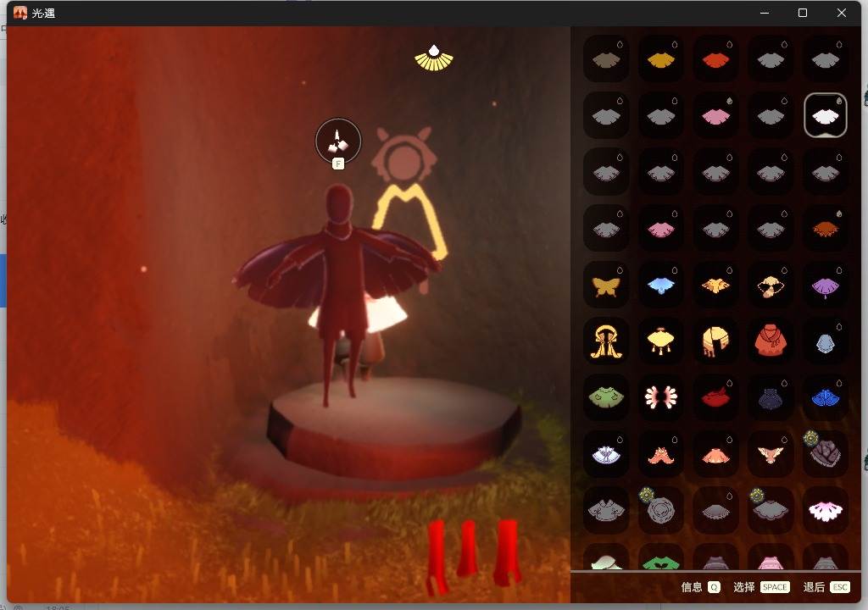The height and width of the screenshot is (610, 868).
Task: Select the orange-red hooded poncho
Action: tap(771, 341)
